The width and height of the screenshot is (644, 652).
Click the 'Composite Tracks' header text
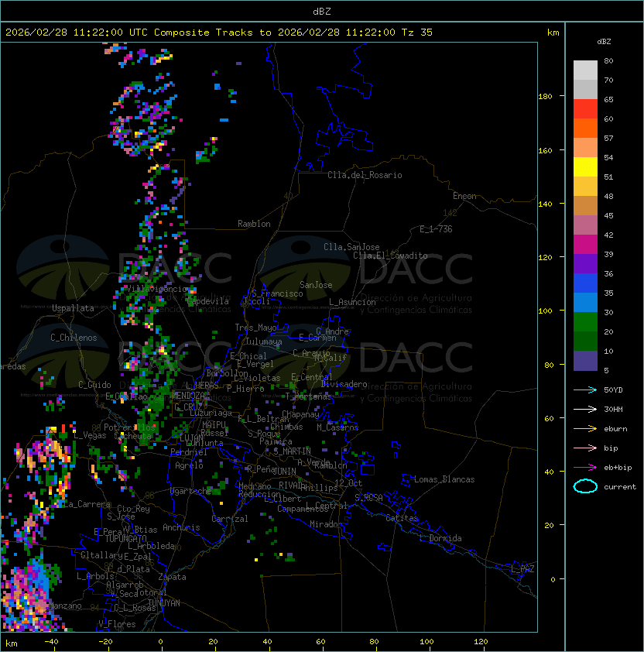[x=204, y=33]
